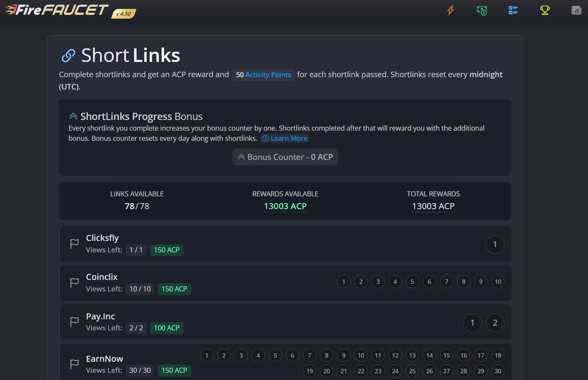The width and height of the screenshot is (588, 380).
Task: Open Coinclix shortlink number 9
Action: coord(481,282)
